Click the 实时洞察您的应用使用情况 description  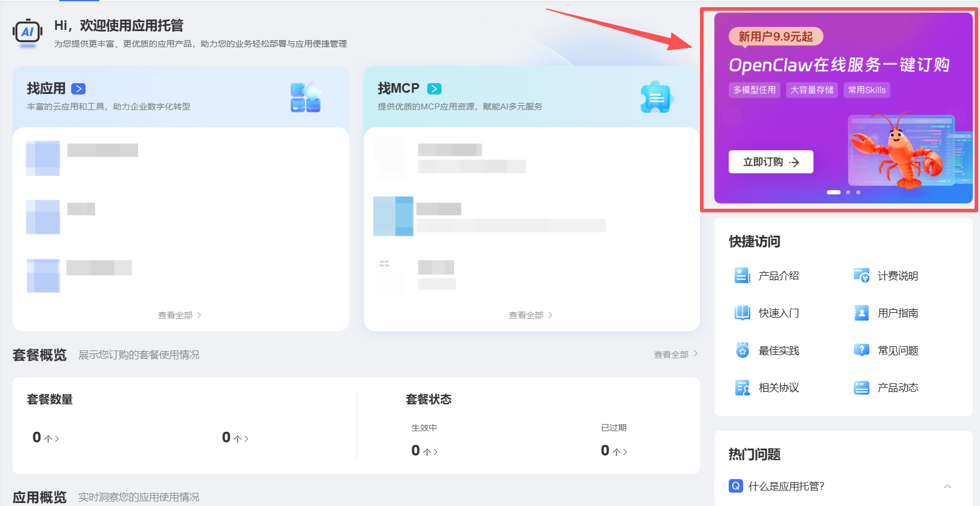click(139, 497)
